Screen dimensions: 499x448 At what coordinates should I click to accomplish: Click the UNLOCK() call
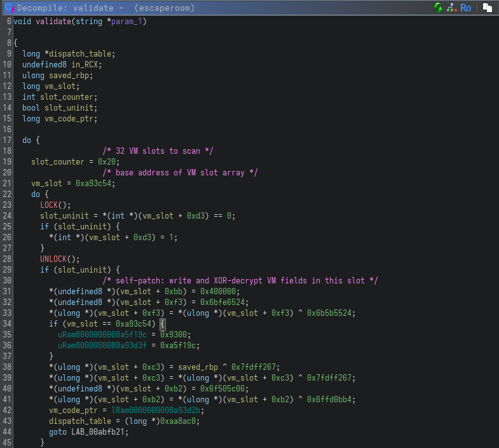coord(60,259)
